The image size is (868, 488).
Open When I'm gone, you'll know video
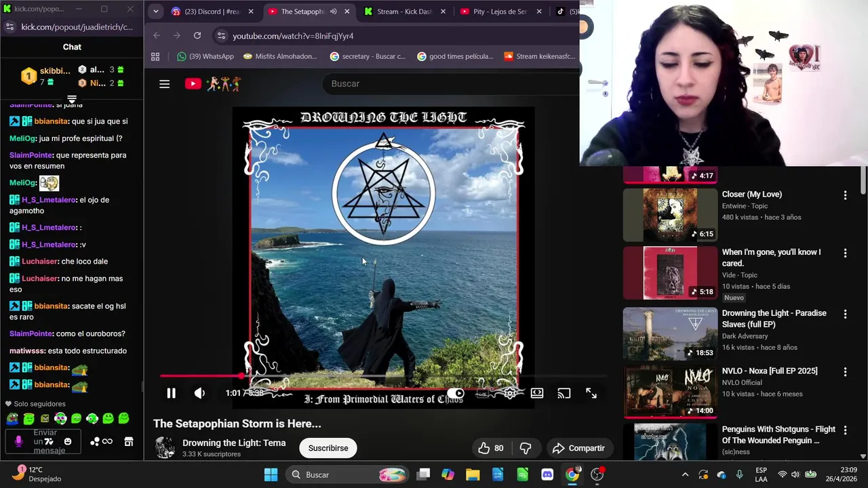click(771, 258)
